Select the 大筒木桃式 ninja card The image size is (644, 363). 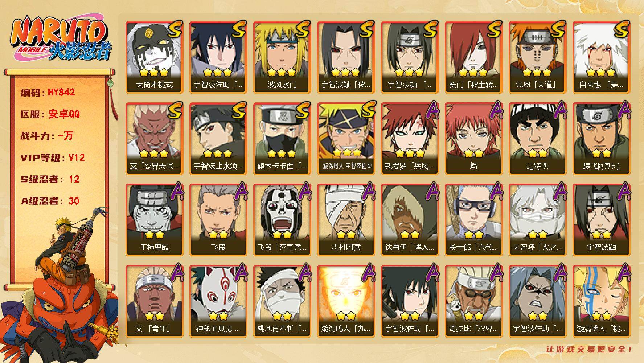pyautogui.click(x=154, y=57)
